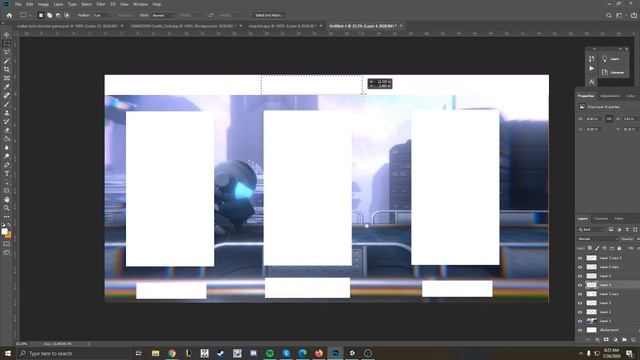The width and height of the screenshot is (640, 360).
Task: Toggle visibility of selected Layer 4
Action: (x=580, y=285)
